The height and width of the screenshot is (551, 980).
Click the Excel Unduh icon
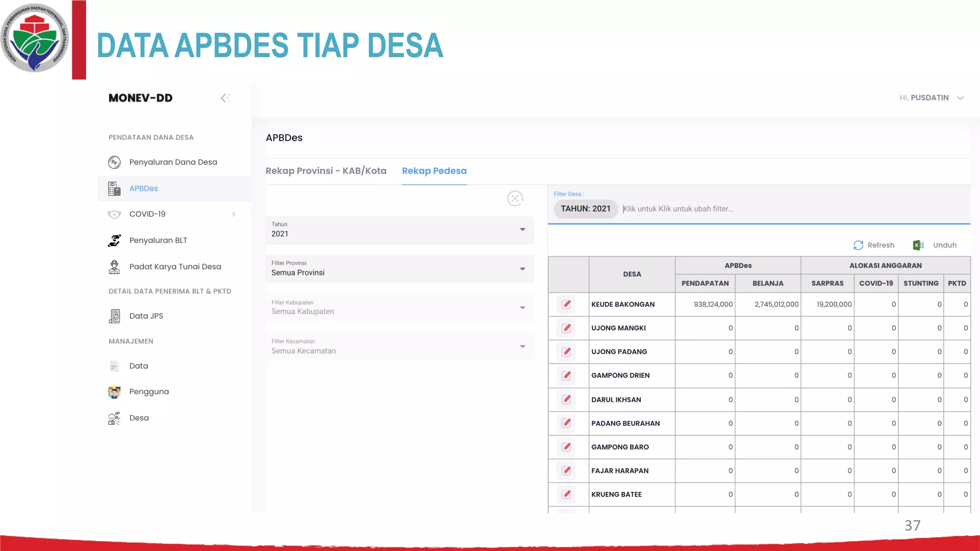918,245
